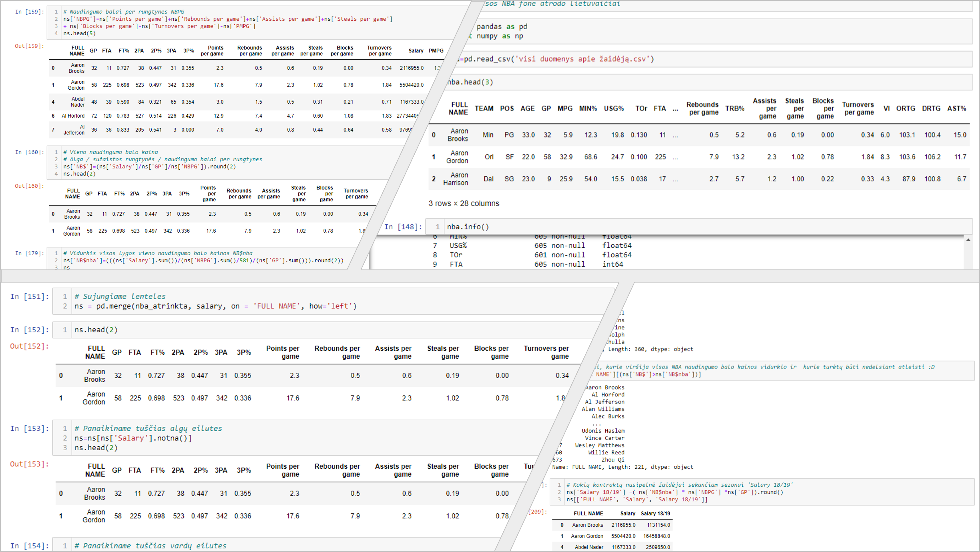This screenshot has height=552, width=980.
Task: Click the TEAM column header in nba.head table
Action: pos(484,108)
